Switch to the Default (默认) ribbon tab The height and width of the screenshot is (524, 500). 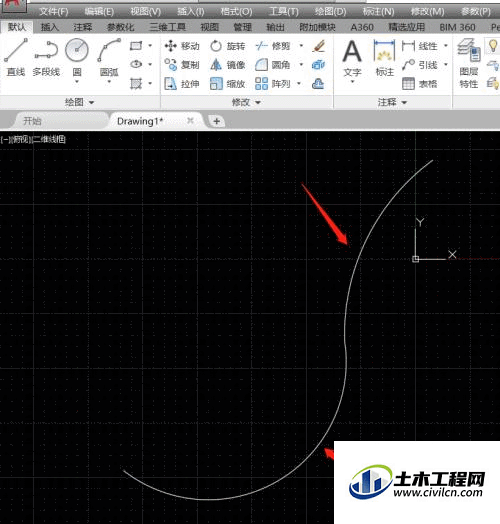point(17,27)
